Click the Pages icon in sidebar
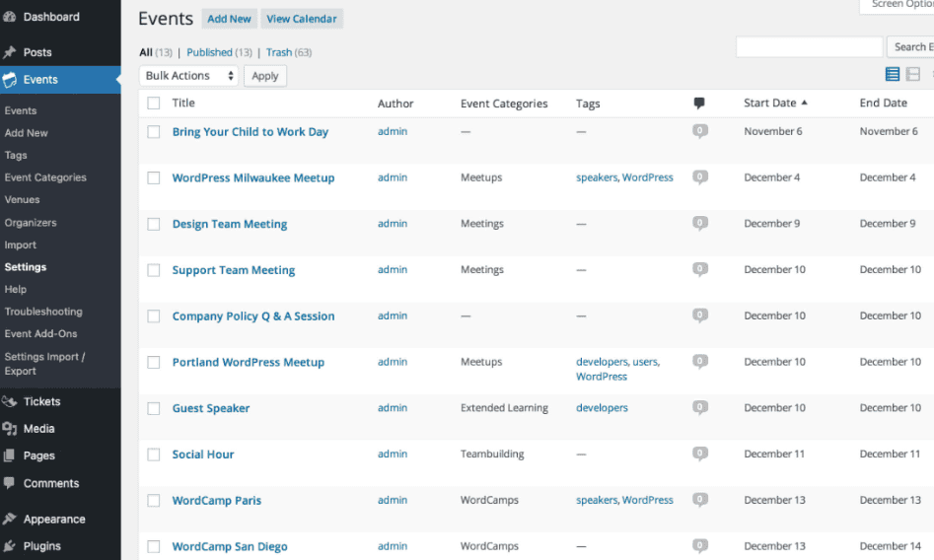This screenshot has width=934, height=560. pos(9,455)
